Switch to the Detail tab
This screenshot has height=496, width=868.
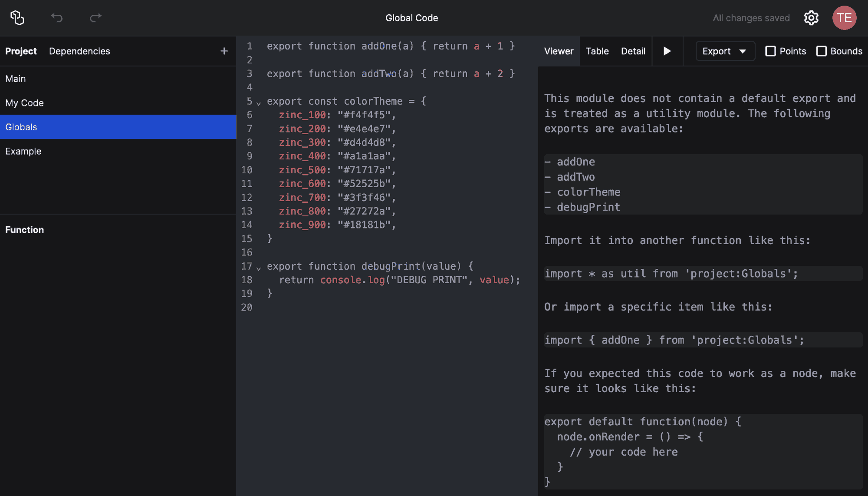633,51
